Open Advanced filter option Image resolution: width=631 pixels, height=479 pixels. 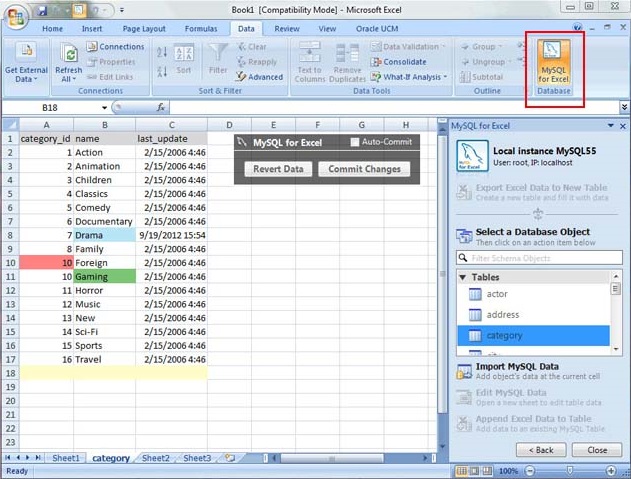tap(260, 76)
